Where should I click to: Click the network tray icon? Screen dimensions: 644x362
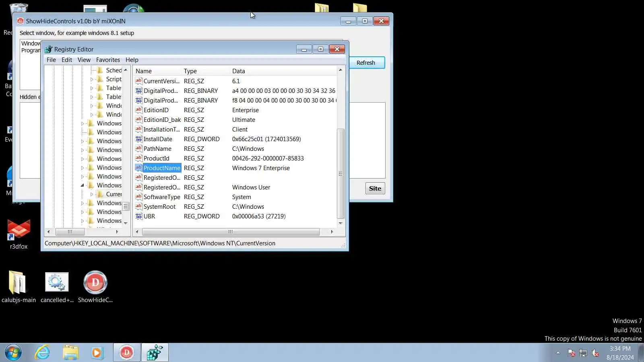pos(583,353)
